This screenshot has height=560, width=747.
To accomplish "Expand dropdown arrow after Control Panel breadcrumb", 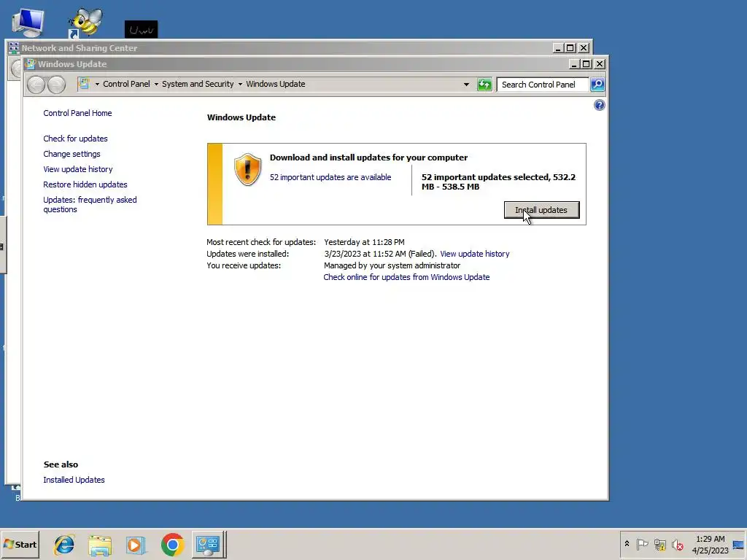I will 156,85.
